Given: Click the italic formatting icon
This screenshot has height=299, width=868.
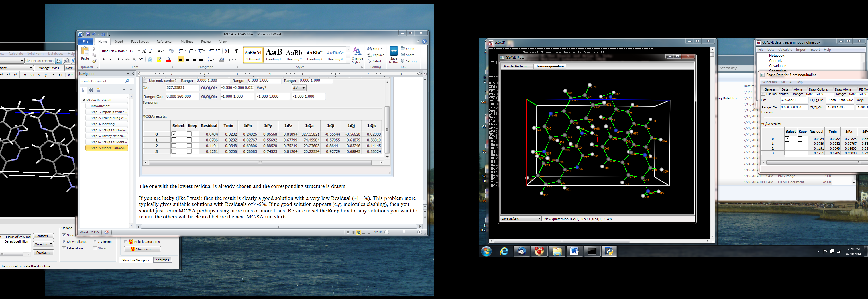Looking at the screenshot, I should 111,59.
